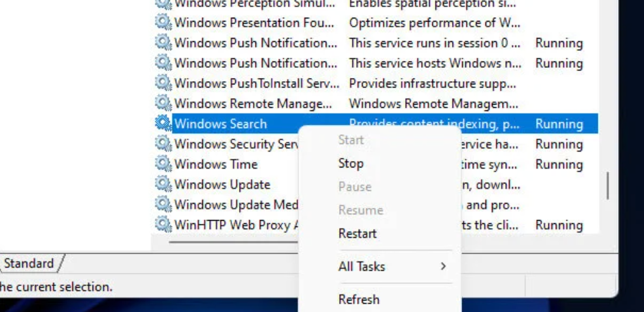Click the horizontal scrollbar under the list
This screenshot has width=644, height=312.
(233, 242)
